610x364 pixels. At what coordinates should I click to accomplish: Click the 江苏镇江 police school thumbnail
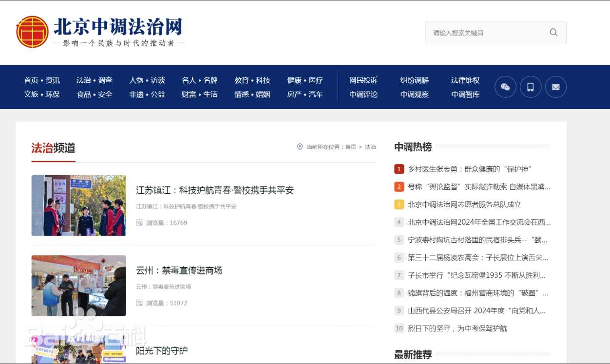coord(78,205)
